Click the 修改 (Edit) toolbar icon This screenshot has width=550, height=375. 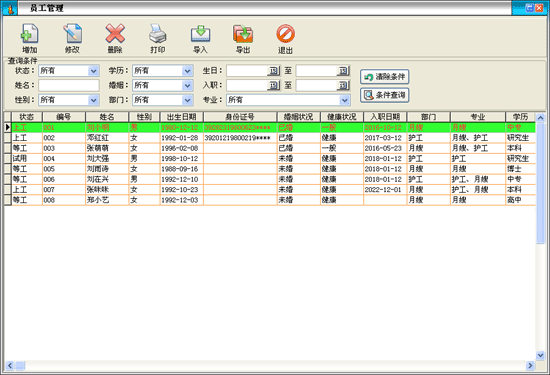[72, 34]
